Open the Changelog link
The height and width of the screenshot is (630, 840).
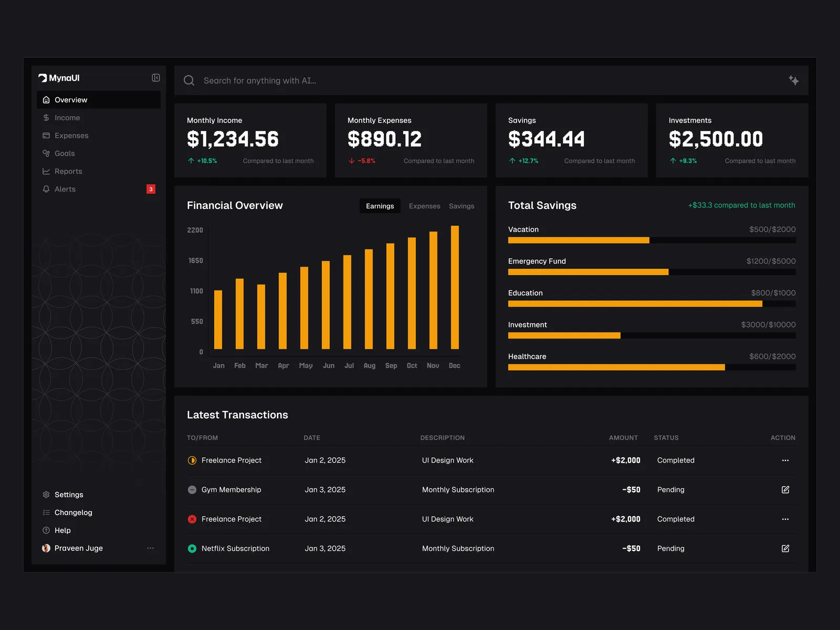coord(73,512)
